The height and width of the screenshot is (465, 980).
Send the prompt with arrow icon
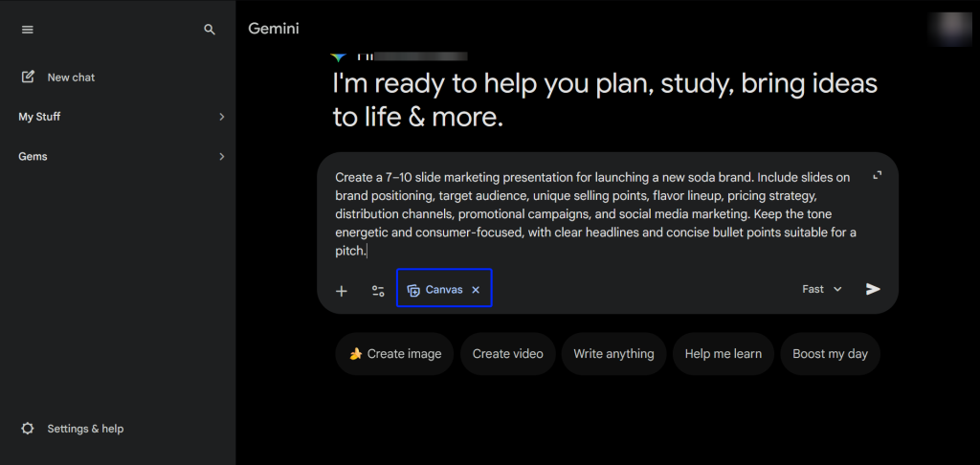(x=873, y=289)
